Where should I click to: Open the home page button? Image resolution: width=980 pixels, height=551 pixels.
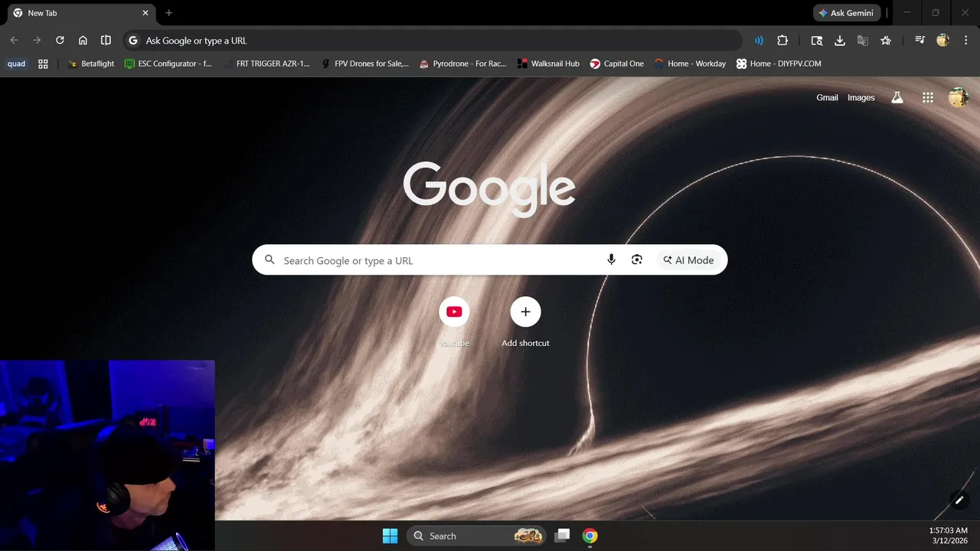[x=83, y=41]
